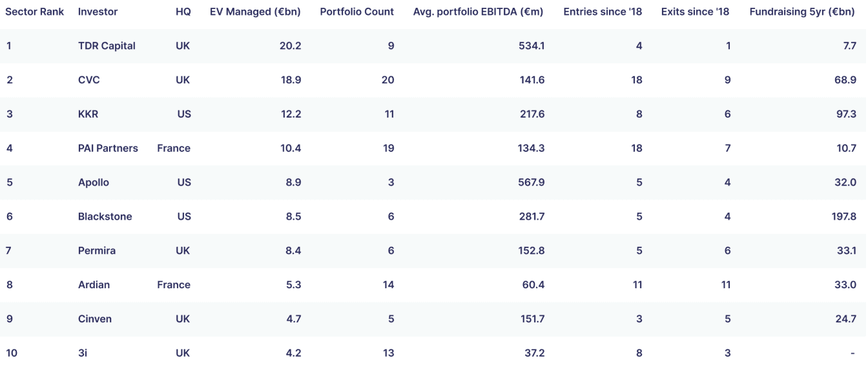The width and height of the screenshot is (868, 367).
Task: Click the Blackstone investor name
Action: pyautogui.click(x=105, y=216)
